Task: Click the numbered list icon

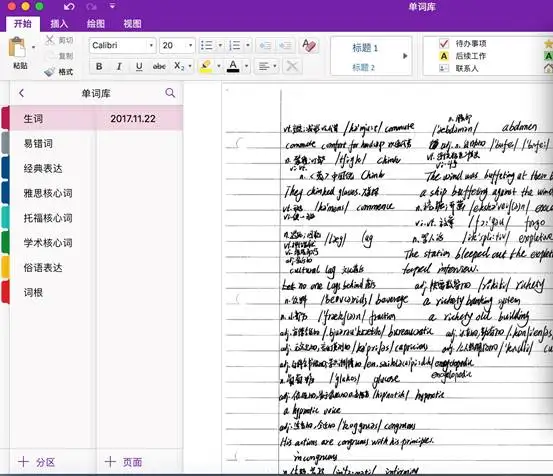Action: coord(235,45)
